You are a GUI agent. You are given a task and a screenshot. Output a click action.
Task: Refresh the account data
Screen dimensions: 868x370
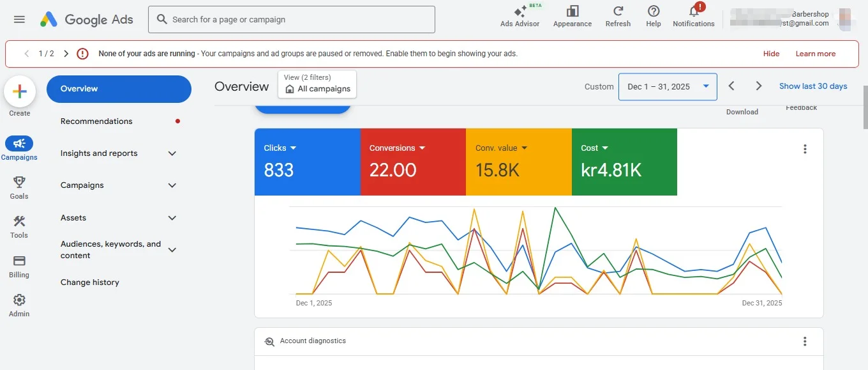(618, 15)
